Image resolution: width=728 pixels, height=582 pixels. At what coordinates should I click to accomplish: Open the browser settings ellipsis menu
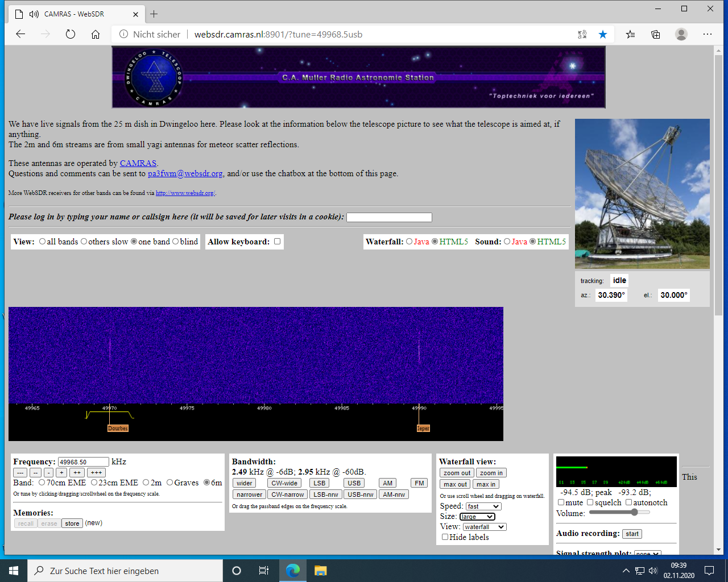(x=708, y=34)
